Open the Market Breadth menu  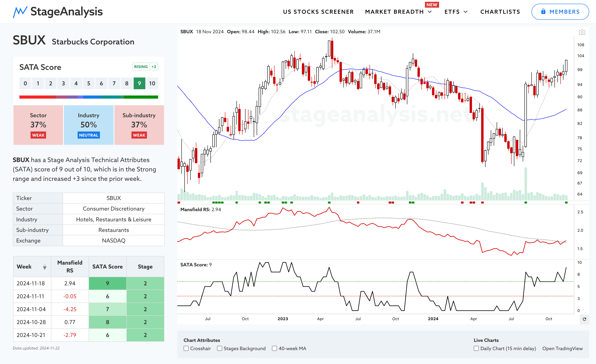coord(394,12)
